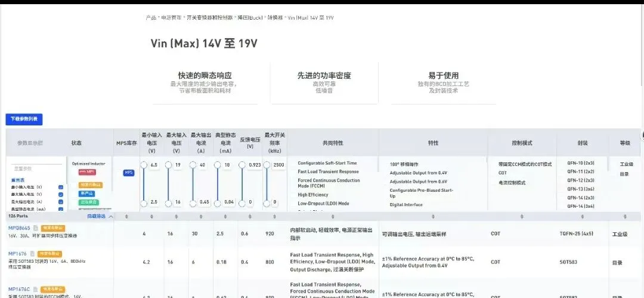Click the 重置表 reset link
Viewport: 644px width, 298px height.
click(18, 180)
